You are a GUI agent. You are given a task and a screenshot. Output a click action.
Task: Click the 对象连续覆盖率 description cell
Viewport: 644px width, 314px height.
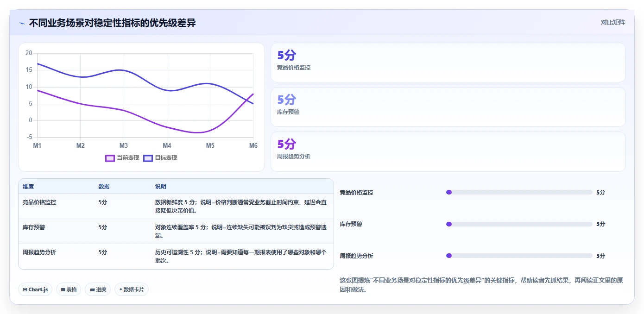coord(241,232)
